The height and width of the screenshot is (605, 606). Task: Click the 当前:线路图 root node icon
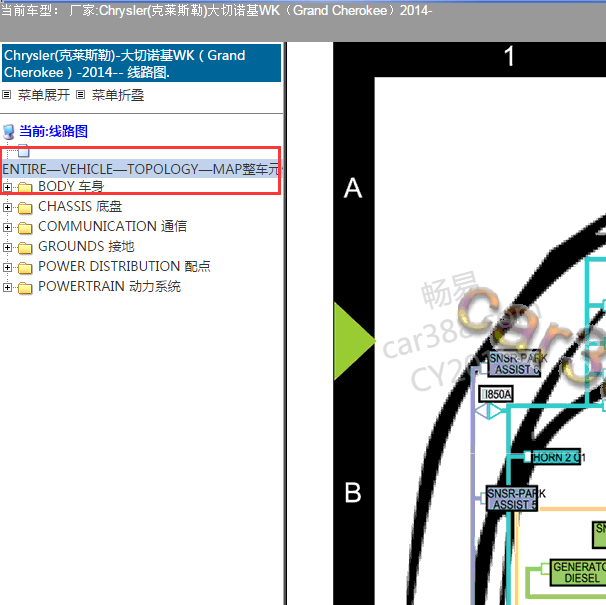point(9,132)
